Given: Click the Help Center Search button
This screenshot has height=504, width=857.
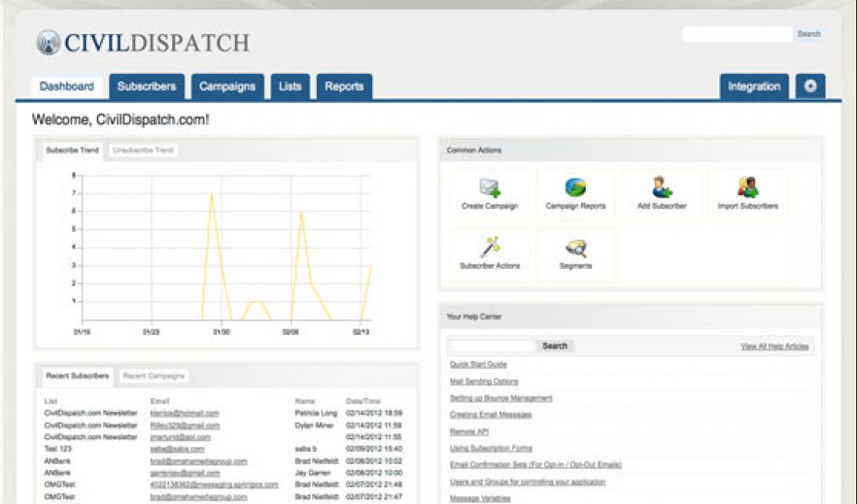Looking at the screenshot, I should [x=555, y=346].
